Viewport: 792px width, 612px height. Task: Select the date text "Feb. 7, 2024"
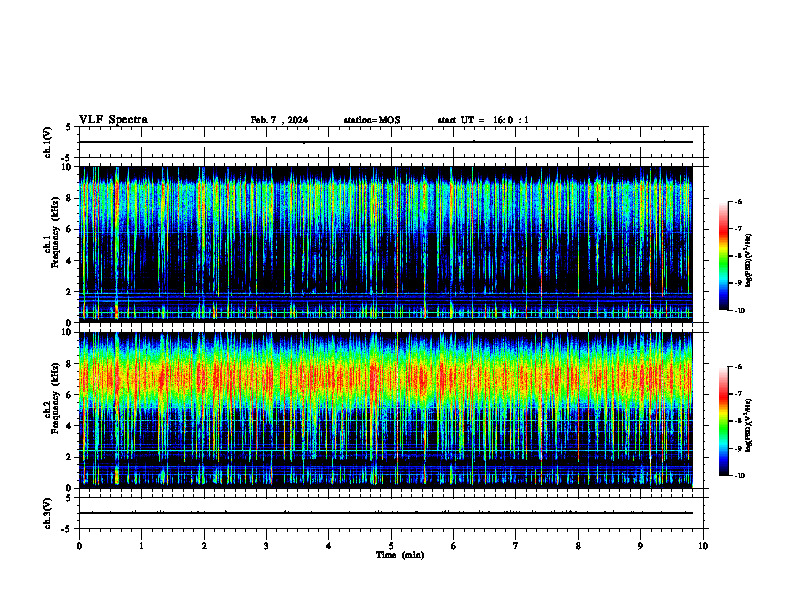pyautogui.click(x=279, y=120)
